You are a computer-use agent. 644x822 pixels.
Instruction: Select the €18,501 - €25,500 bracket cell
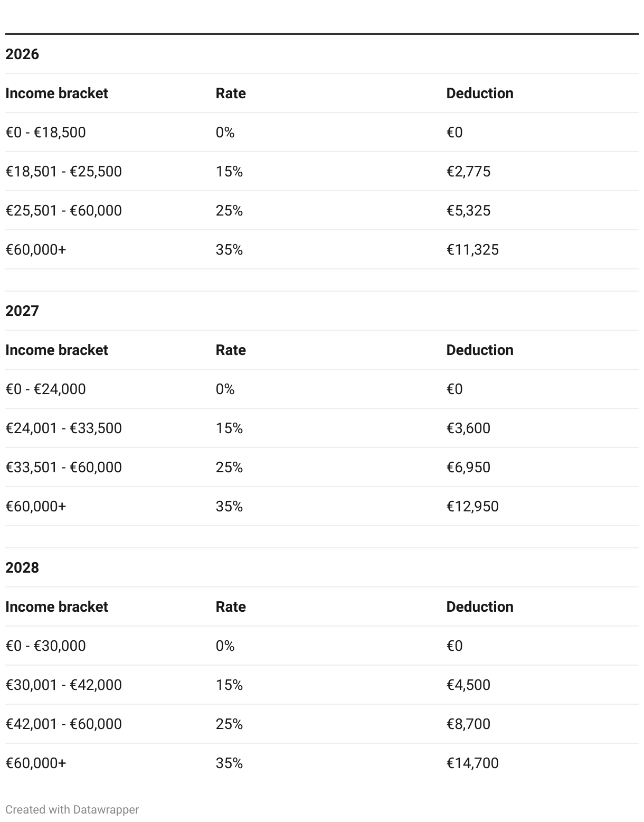click(x=63, y=171)
